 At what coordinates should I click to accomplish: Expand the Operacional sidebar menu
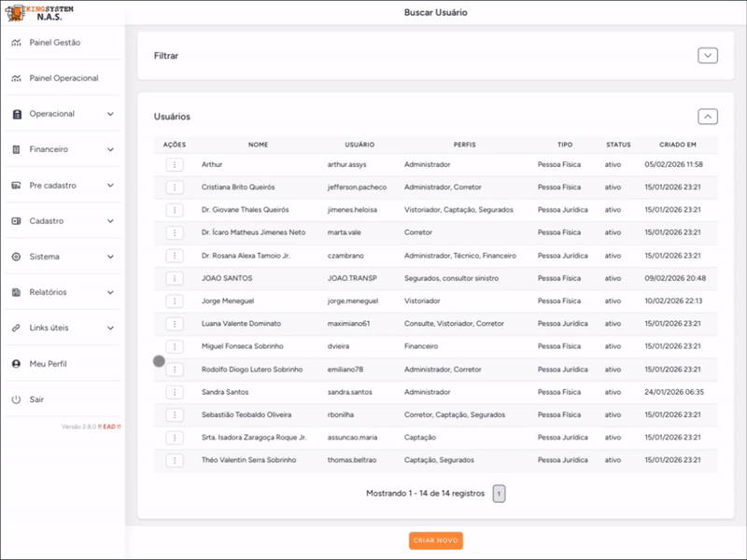[110, 114]
